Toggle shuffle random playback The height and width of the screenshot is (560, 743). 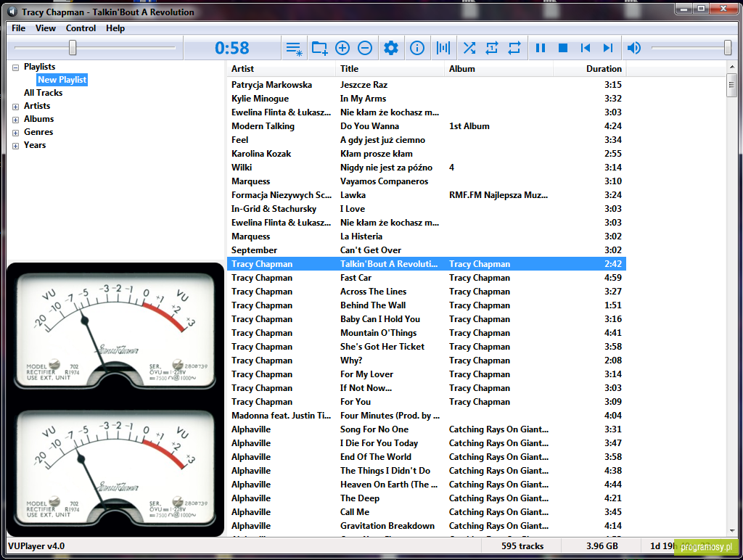click(469, 48)
